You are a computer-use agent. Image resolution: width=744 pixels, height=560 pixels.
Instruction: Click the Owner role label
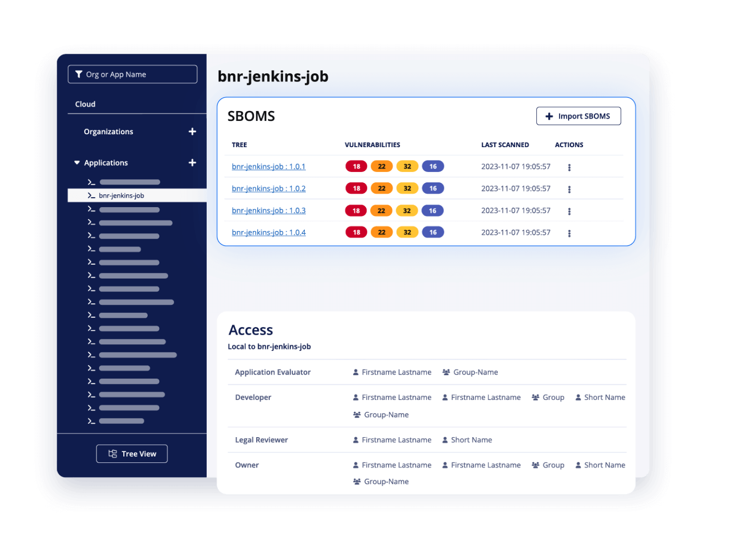pos(247,465)
